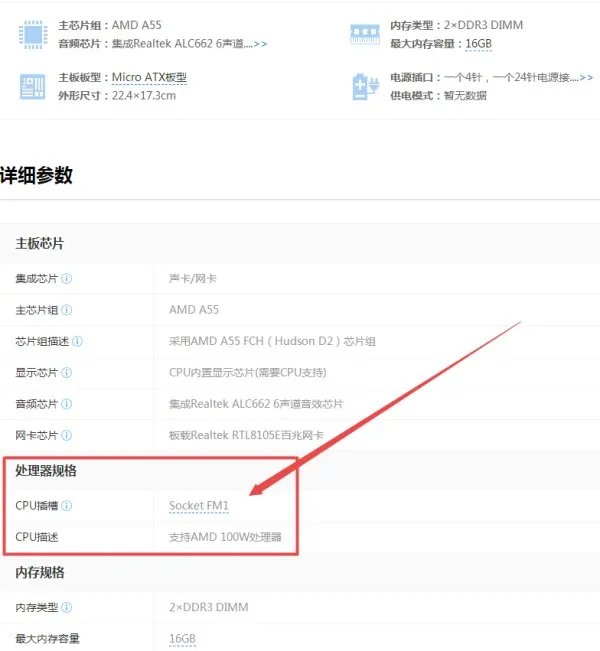Open the 16GB link in 最大内存容量 row
The image size is (600, 651).
182,639
